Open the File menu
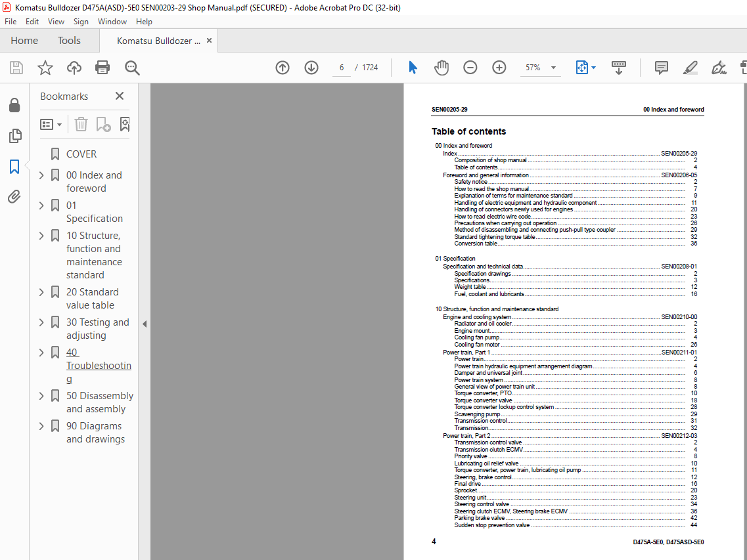 (x=11, y=22)
